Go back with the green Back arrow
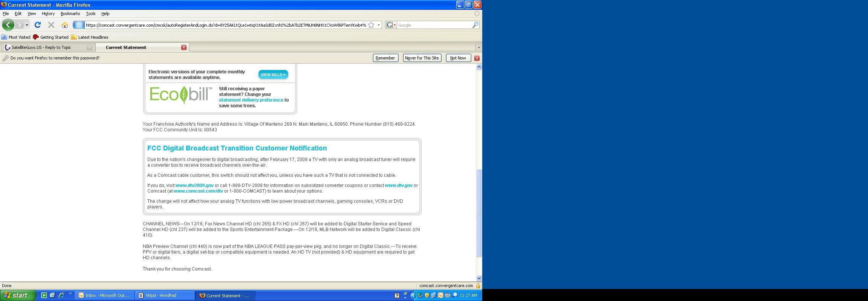The image size is (868, 301). point(8,25)
